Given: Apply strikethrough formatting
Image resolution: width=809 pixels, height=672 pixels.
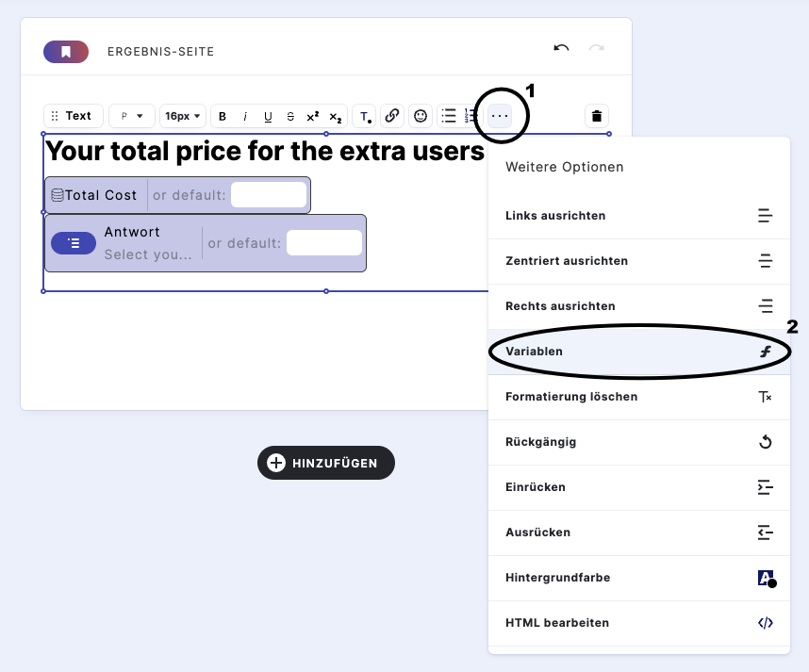Looking at the screenshot, I should click(x=289, y=116).
